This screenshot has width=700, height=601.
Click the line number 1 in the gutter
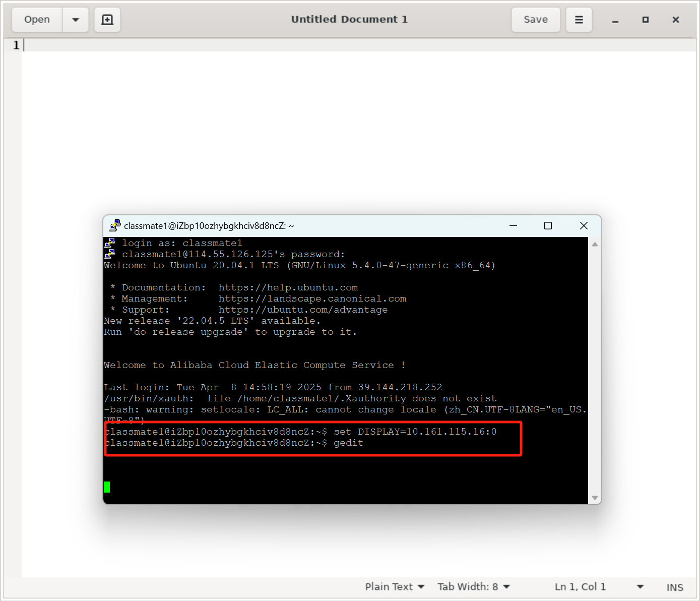(16, 45)
